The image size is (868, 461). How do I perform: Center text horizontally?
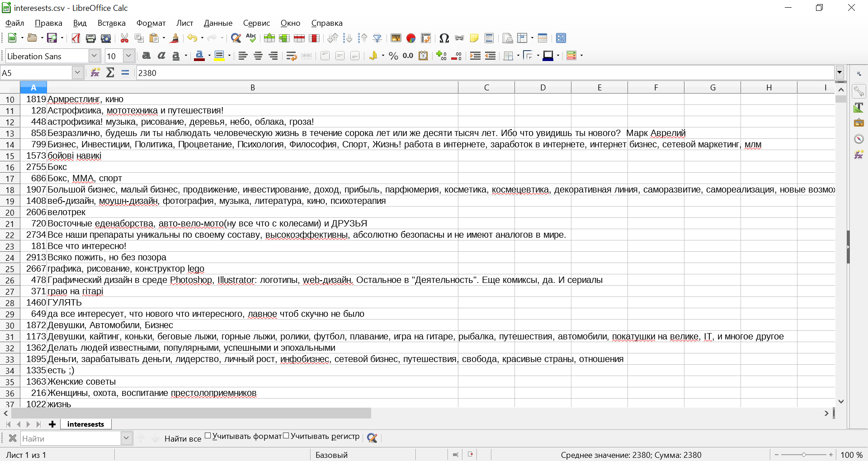258,56
